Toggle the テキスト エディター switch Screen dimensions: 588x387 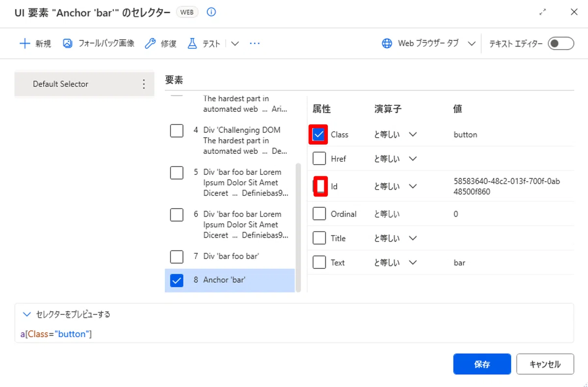coord(561,44)
